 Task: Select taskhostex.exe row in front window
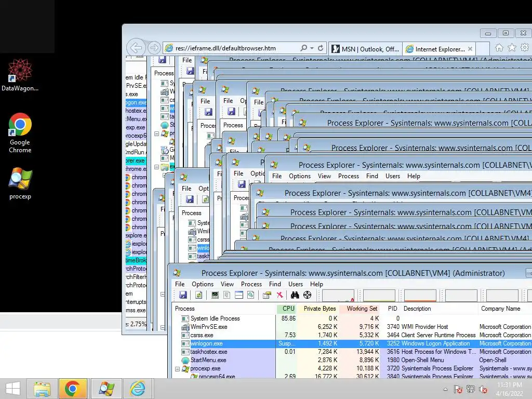tap(352, 352)
